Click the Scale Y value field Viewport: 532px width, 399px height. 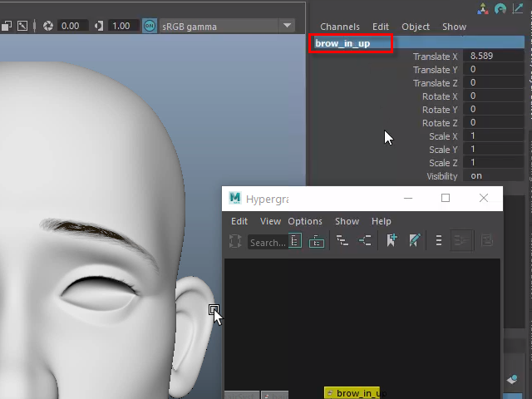coord(493,149)
